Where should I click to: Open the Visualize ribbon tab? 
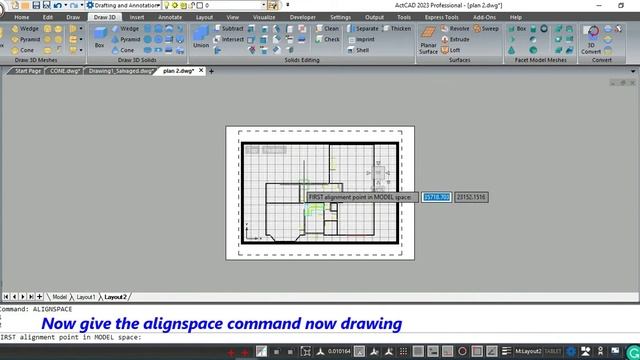(x=264, y=17)
